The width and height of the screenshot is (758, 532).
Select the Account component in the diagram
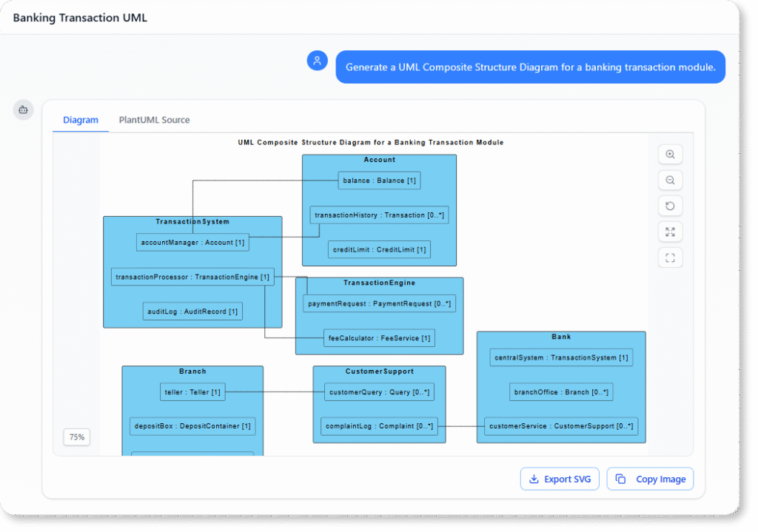tap(379, 159)
